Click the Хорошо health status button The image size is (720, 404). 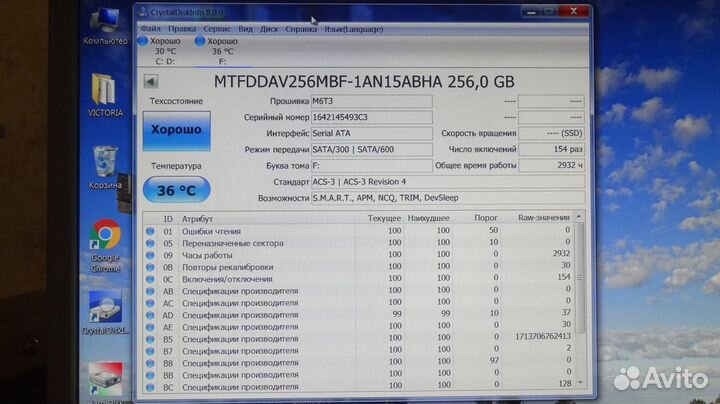[176, 130]
